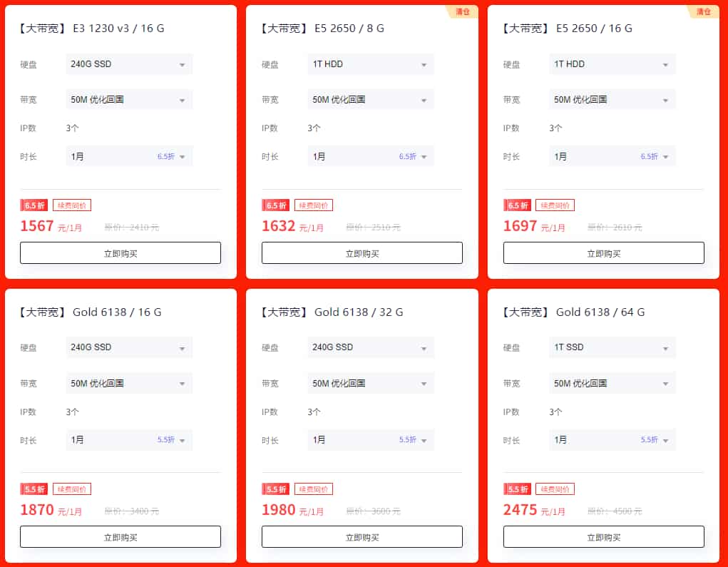Click the 5.5折 badge on Gold 6138 / 64 G card
728x567 pixels.
[517, 489]
